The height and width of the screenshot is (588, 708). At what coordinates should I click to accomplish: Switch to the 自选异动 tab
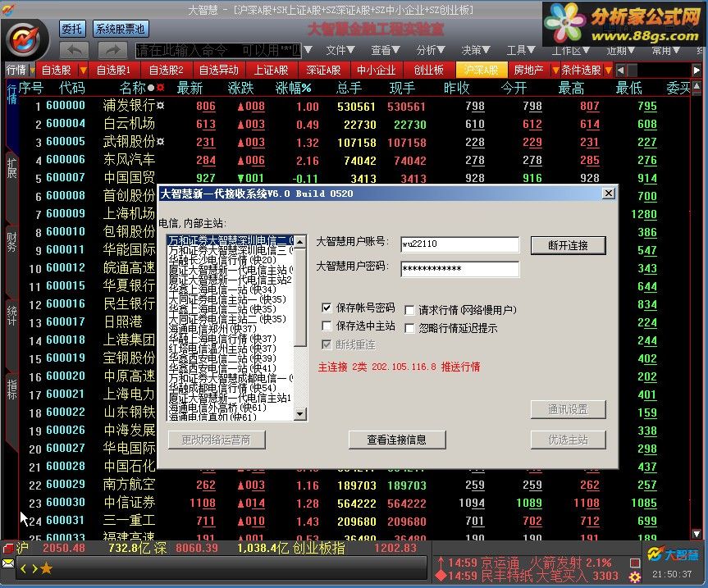(218, 70)
